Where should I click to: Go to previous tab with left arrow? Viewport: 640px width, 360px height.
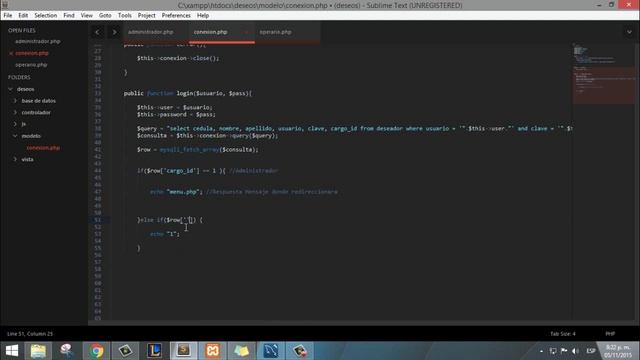[97, 32]
